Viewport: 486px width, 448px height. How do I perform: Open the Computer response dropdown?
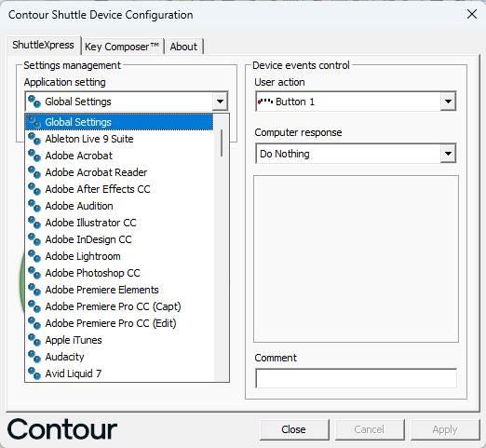448,154
